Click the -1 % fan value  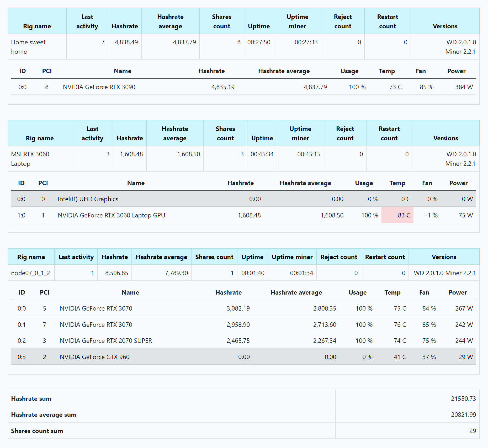click(x=431, y=215)
